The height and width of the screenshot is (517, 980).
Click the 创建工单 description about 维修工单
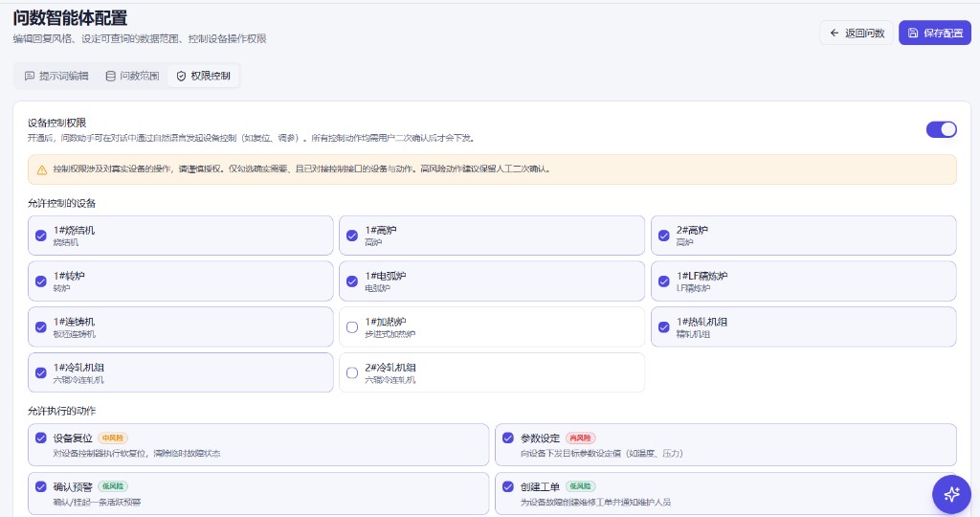tap(595, 502)
